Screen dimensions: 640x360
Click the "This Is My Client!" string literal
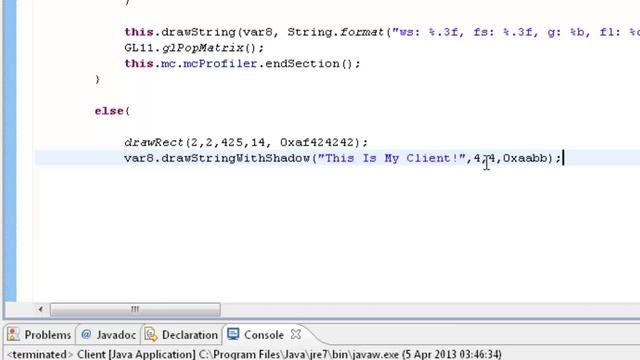tap(392, 158)
